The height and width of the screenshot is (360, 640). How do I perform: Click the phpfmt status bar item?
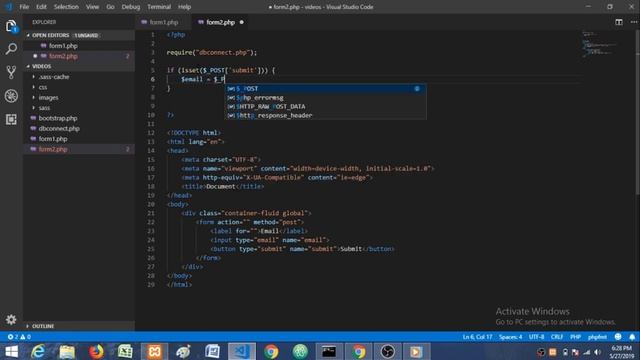(x=597, y=337)
